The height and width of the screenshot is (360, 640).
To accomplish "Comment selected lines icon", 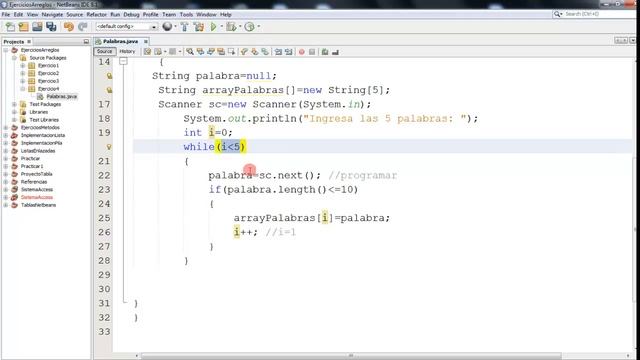I will [x=325, y=52].
